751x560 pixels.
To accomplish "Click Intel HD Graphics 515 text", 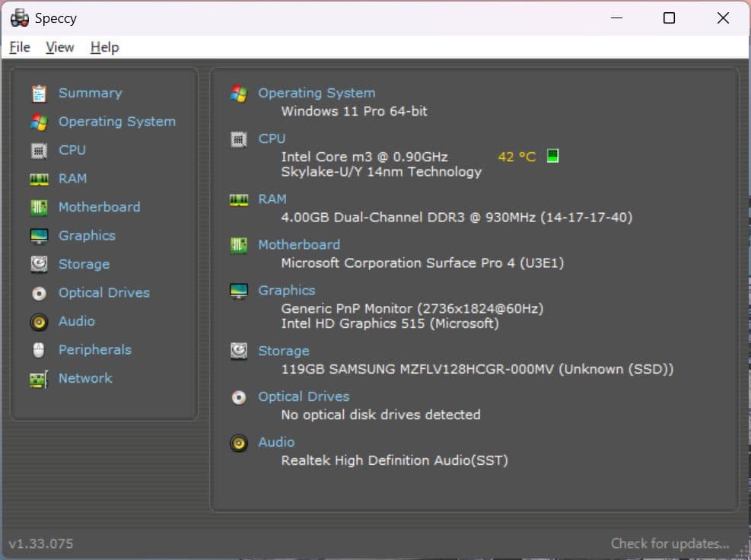I will (x=390, y=324).
